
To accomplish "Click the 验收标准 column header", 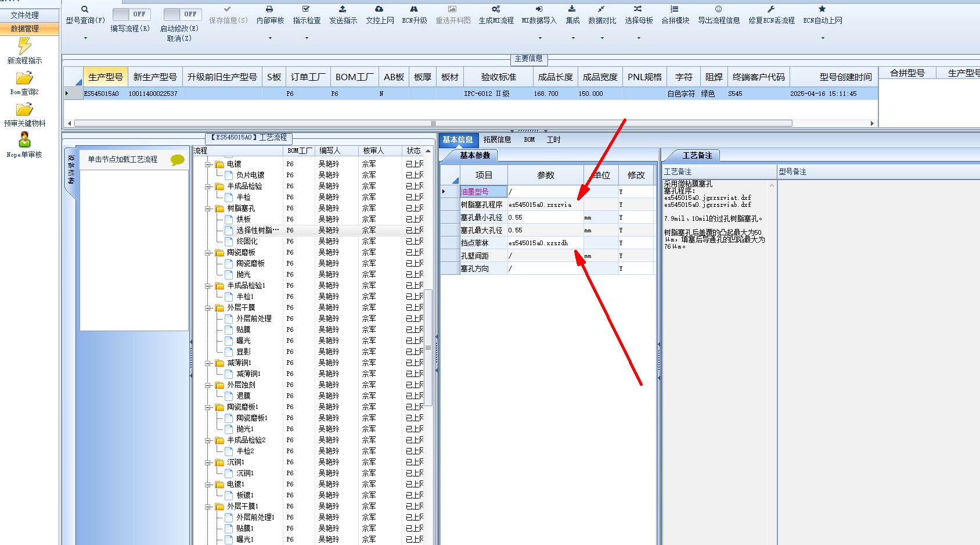I will (x=498, y=77).
